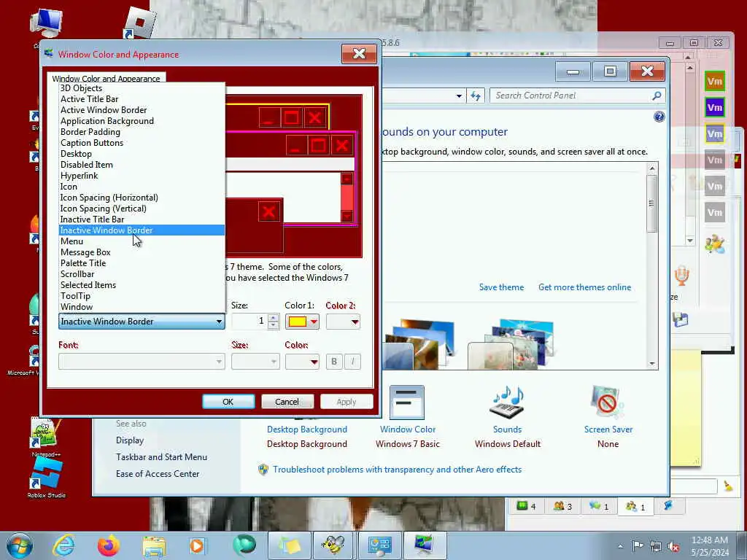Image resolution: width=747 pixels, height=560 pixels.
Task: Click Cancel in Window Color dialog
Action: click(287, 402)
